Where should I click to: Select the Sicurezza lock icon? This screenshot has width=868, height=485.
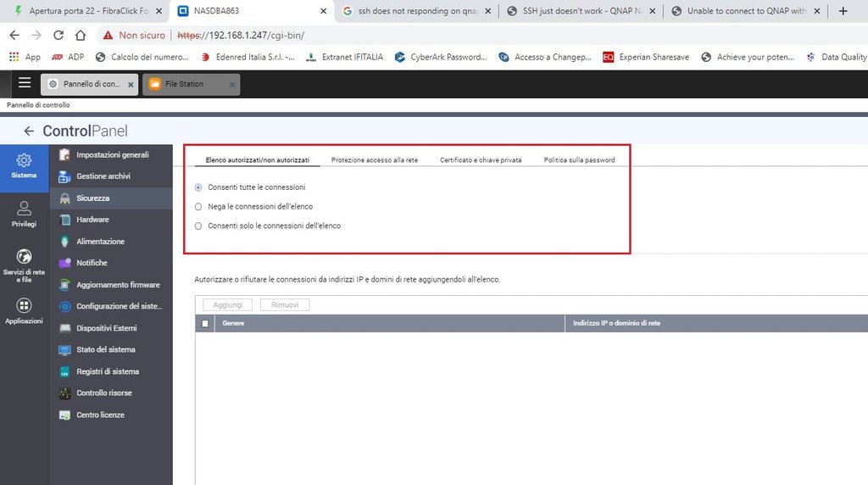pos(64,198)
